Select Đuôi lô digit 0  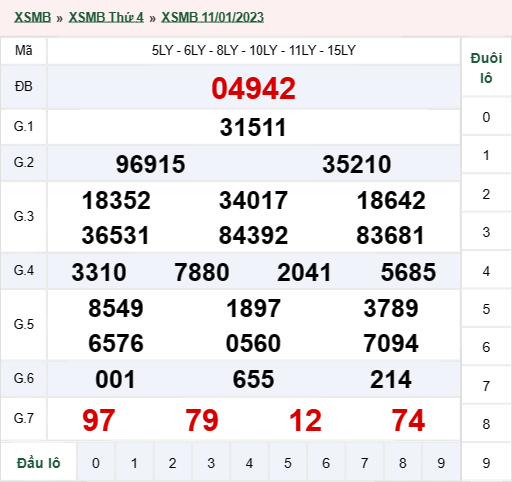(x=486, y=117)
